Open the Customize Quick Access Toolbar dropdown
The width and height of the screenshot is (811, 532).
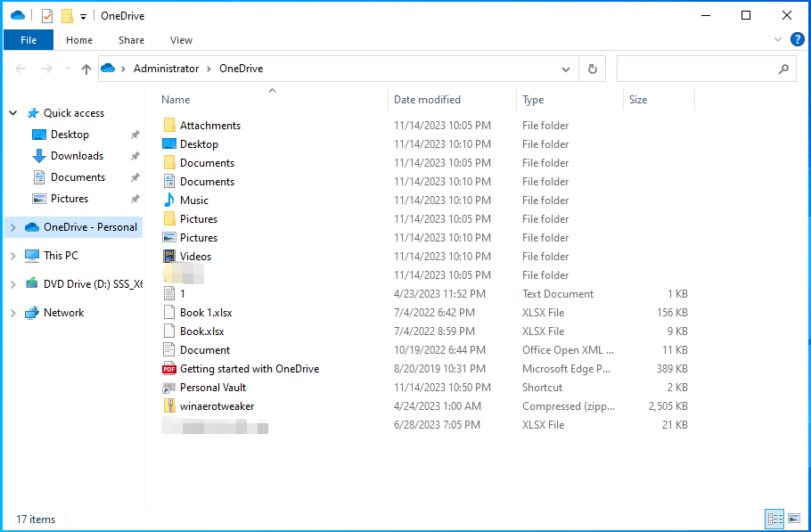tap(83, 17)
